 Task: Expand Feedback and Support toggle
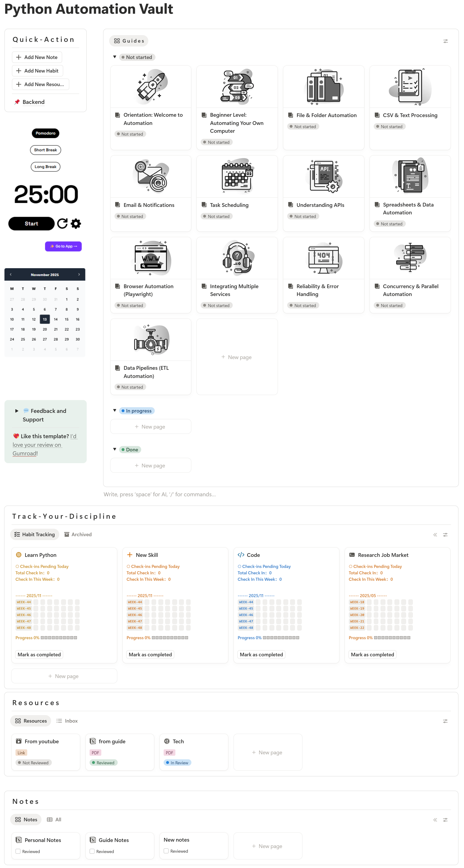(x=17, y=411)
